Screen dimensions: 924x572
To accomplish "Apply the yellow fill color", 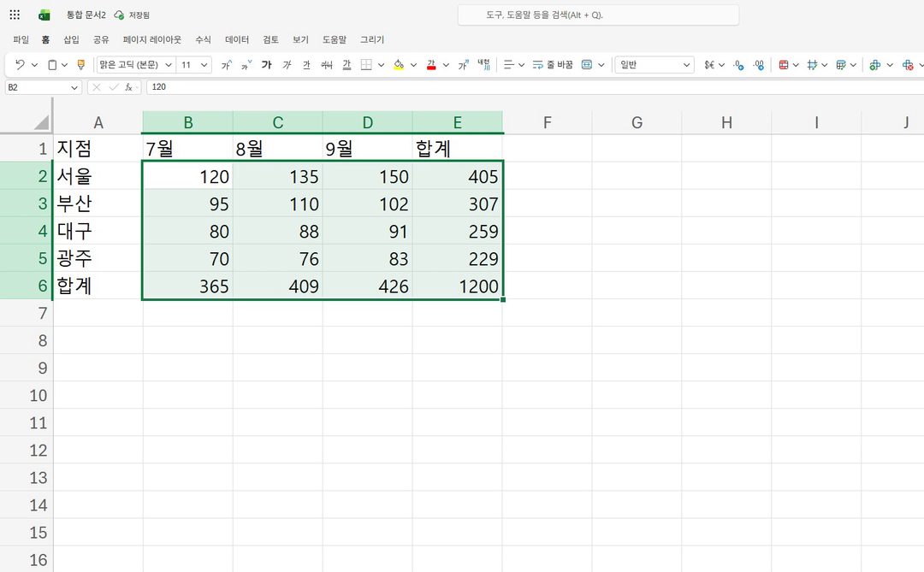I will pos(399,65).
